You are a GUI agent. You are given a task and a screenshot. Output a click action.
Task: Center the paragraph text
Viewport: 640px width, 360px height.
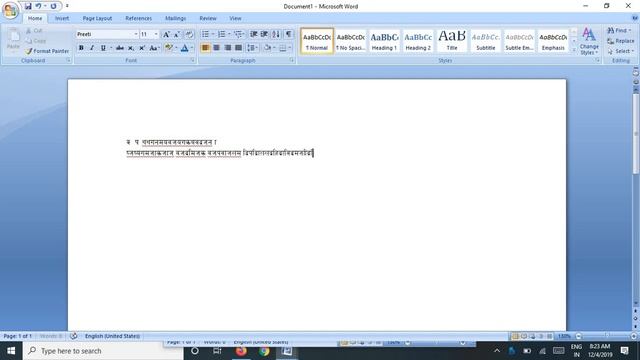216,48
